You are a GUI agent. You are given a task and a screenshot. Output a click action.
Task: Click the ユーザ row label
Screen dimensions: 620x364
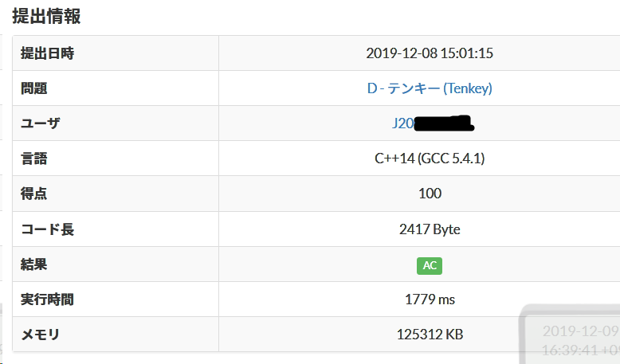[x=41, y=123]
